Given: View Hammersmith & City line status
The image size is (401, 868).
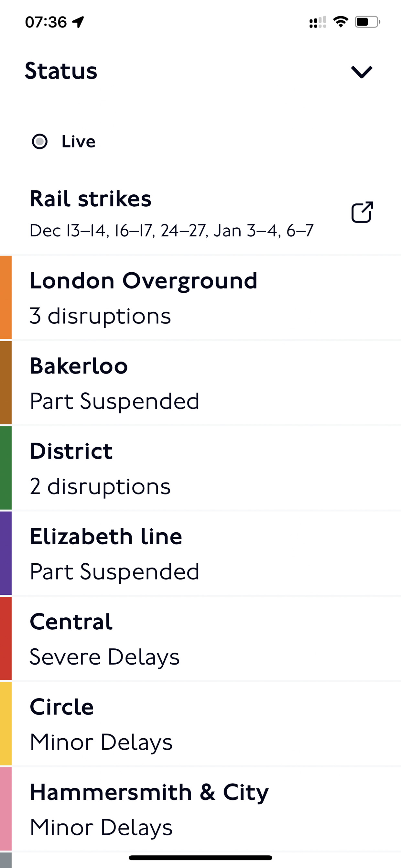Looking at the screenshot, I should pos(200,809).
